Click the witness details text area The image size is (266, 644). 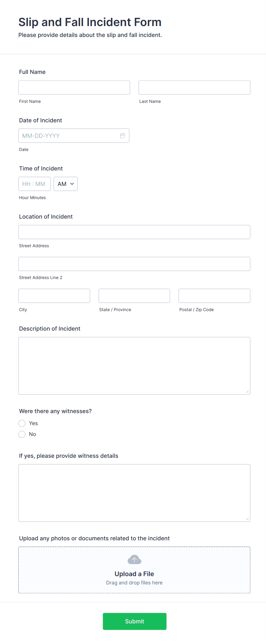point(134,493)
